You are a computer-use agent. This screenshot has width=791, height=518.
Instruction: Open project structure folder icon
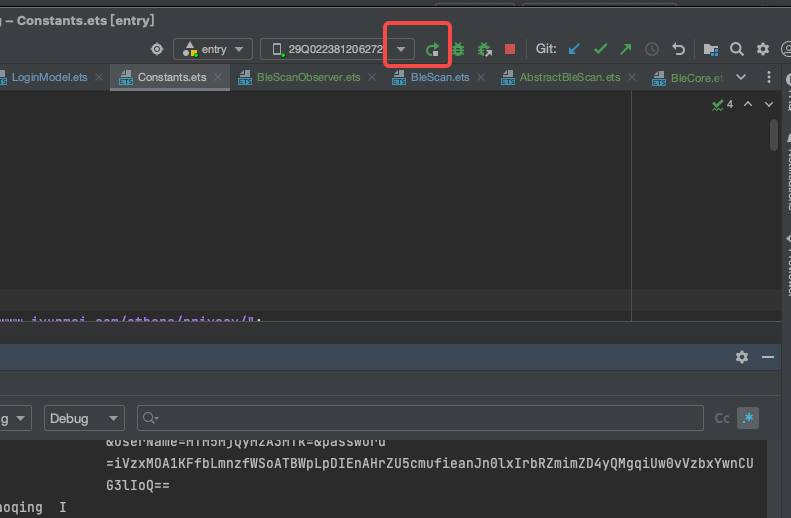[x=711, y=49]
